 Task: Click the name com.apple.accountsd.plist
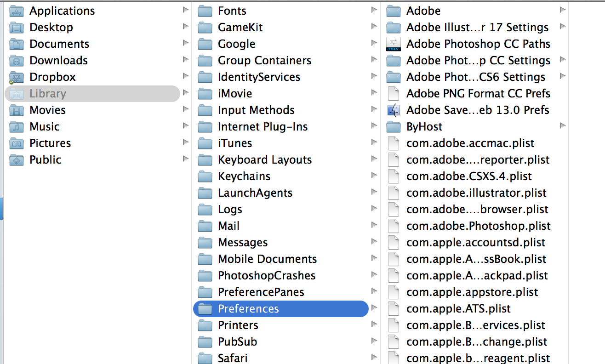click(476, 243)
